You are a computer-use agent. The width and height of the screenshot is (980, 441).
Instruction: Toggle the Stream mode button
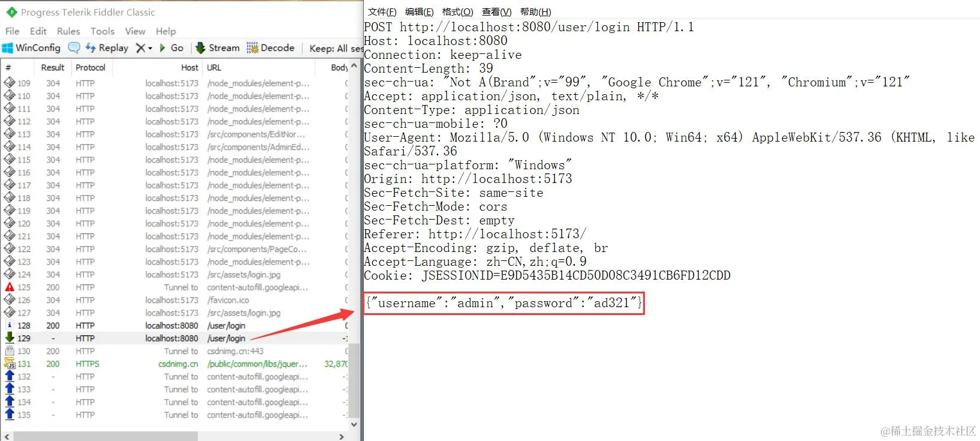(x=218, y=48)
